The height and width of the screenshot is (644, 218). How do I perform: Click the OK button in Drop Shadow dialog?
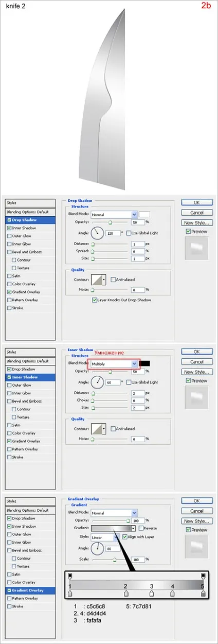click(196, 202)
